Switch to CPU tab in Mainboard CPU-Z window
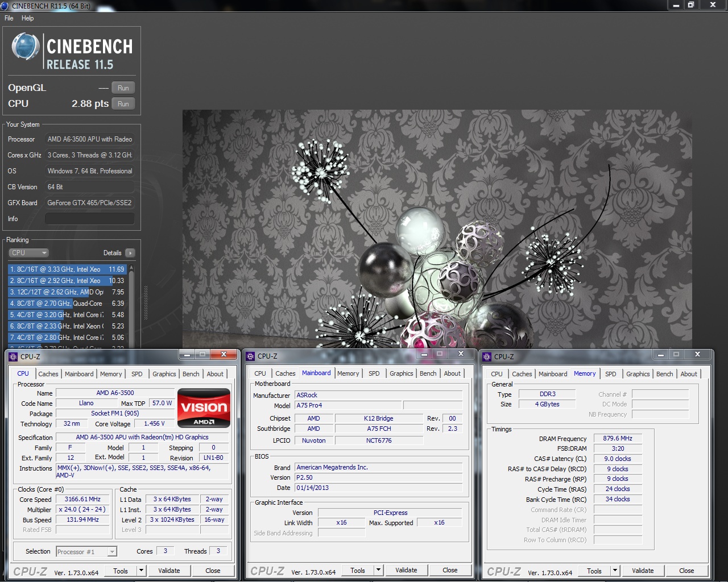The height and width of the screenshot is (582, 728). tap(260, 373)
